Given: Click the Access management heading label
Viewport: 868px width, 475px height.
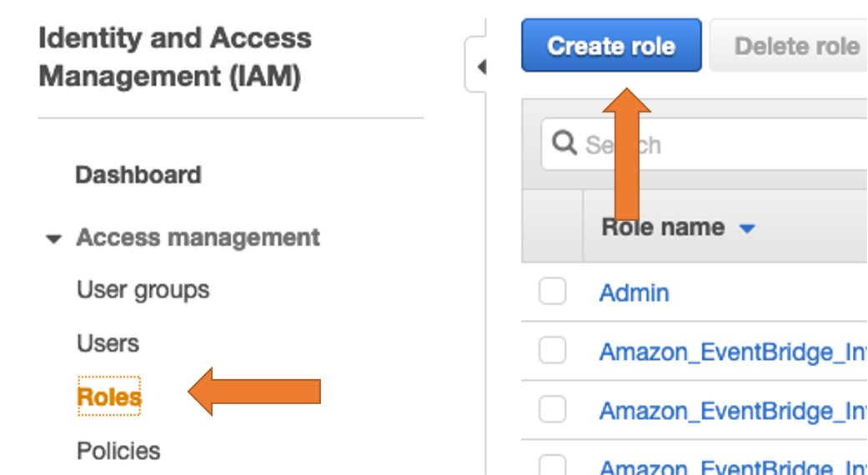Looking at the screenshot, I should click(198, 237).
